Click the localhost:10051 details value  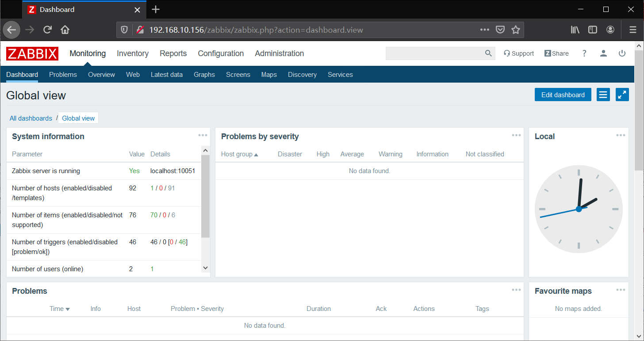[173, 171]
